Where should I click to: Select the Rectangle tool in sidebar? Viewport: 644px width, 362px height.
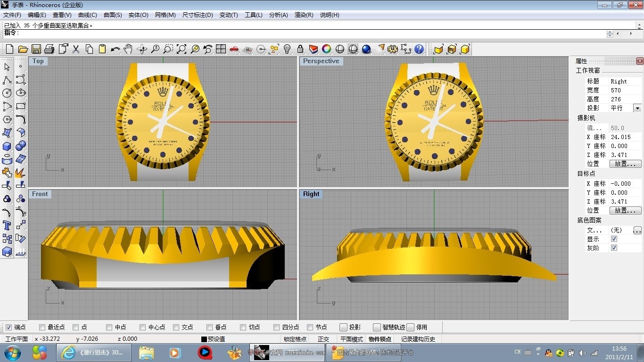tap(20, 106)
